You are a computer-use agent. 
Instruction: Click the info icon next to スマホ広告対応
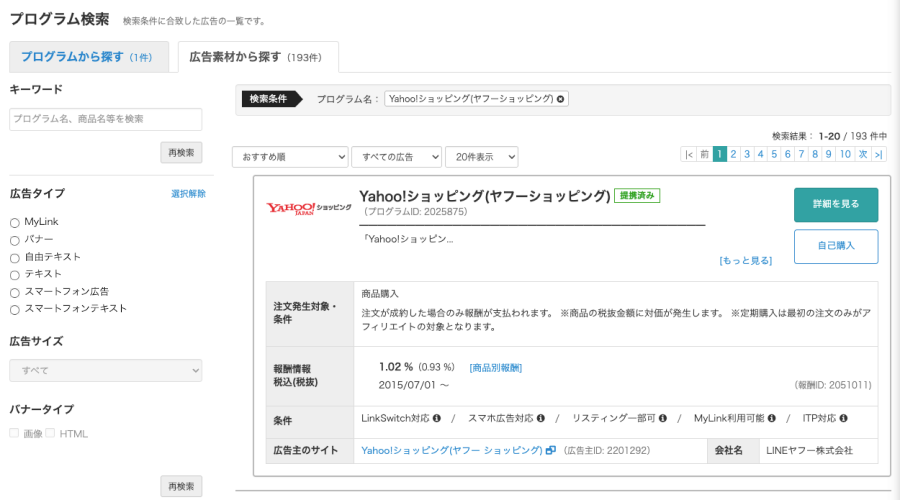click(541, 418)
